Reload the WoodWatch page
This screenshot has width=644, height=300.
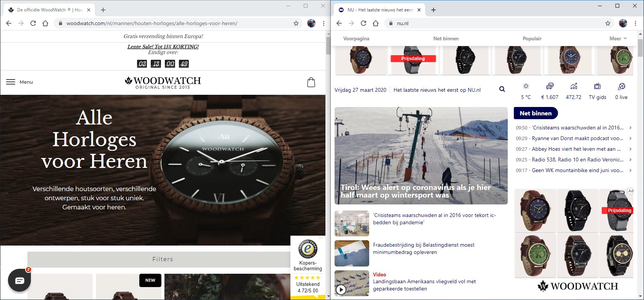(x=33, y=23)
